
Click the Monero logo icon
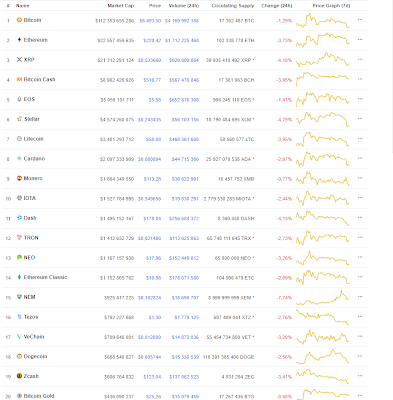(x=19, y=178)
